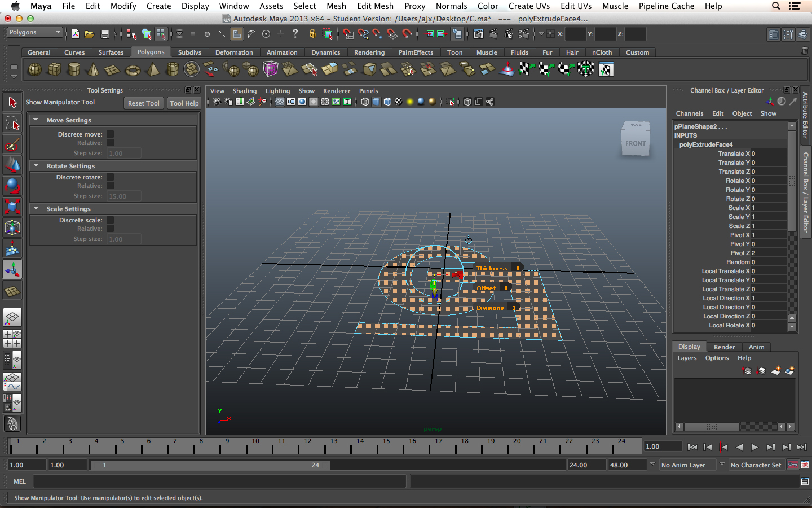Screen dimensions: 812x508
Task: Click the polygon torus shelf icon
Action: point(133,70)
